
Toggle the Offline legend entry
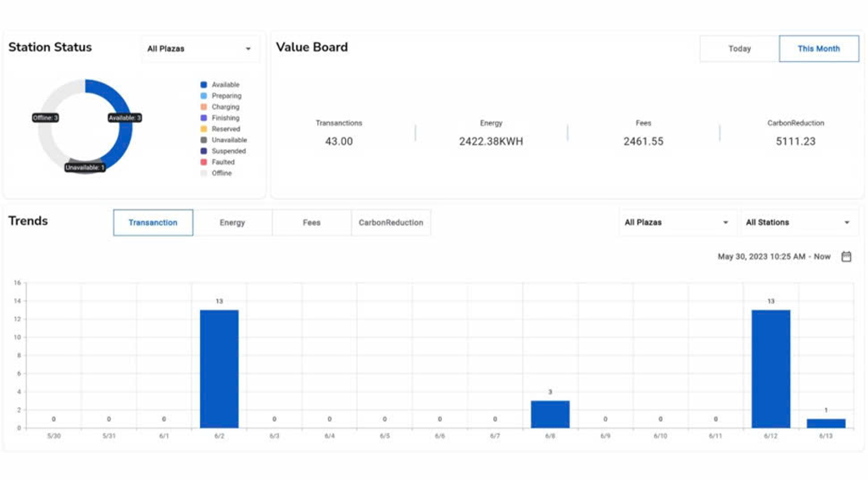(220, 173)
